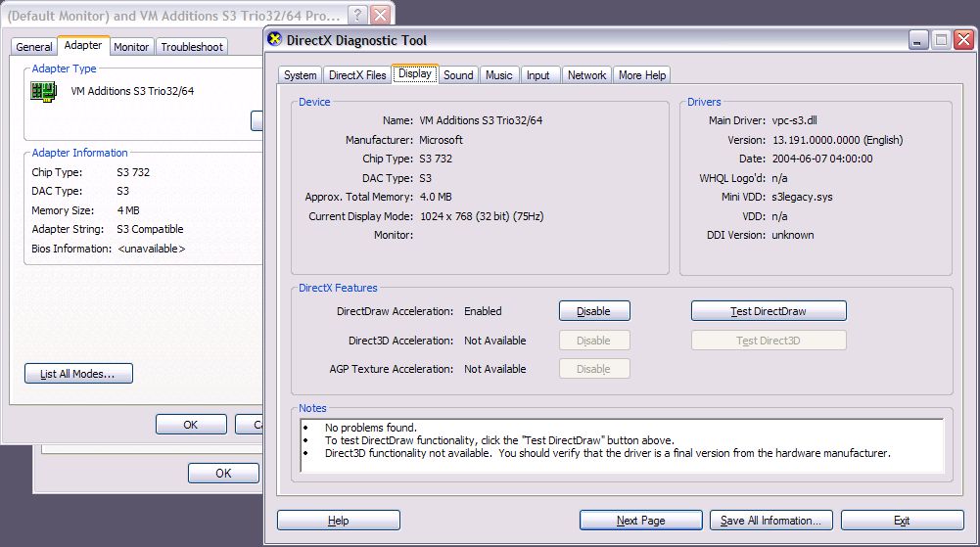Click the Manufacturer value Microsoft
The image size is (980, 547).
pos(442,140)
